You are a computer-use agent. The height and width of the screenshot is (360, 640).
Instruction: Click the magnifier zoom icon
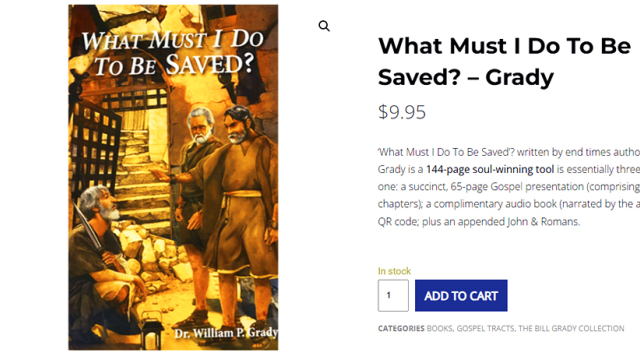[x=324, y=26]
